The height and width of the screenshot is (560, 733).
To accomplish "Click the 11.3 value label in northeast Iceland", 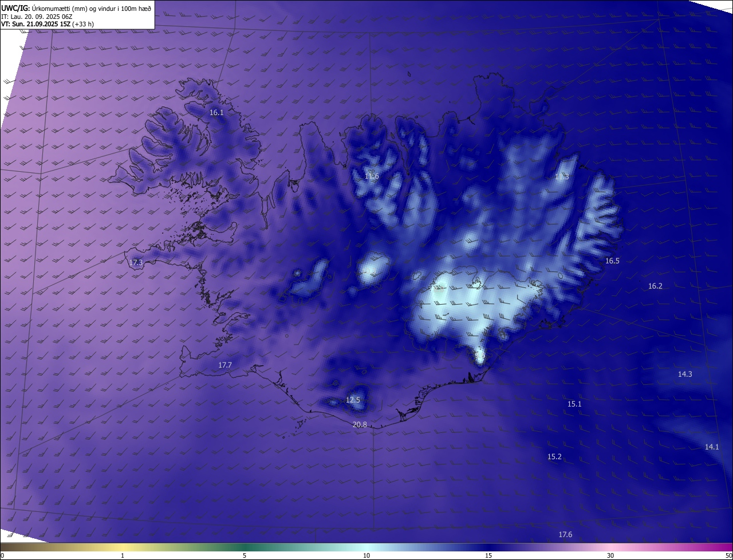I will click(562, 177).
